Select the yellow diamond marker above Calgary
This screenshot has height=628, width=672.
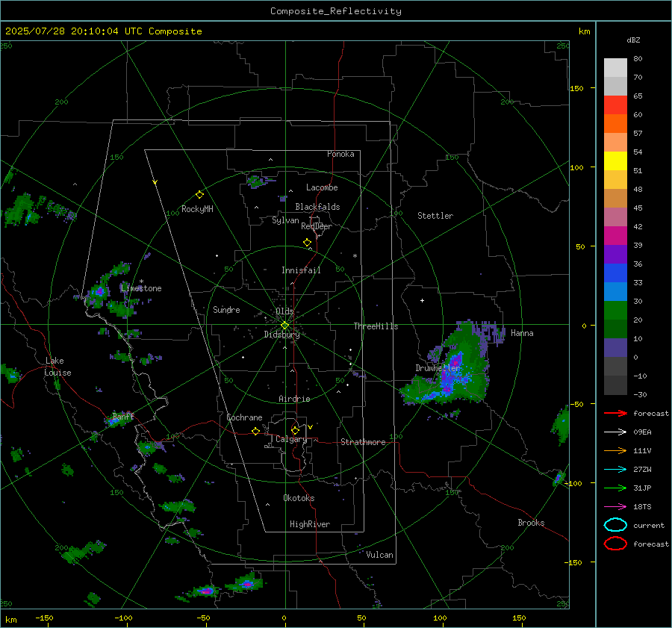click(x=295, y=430)
